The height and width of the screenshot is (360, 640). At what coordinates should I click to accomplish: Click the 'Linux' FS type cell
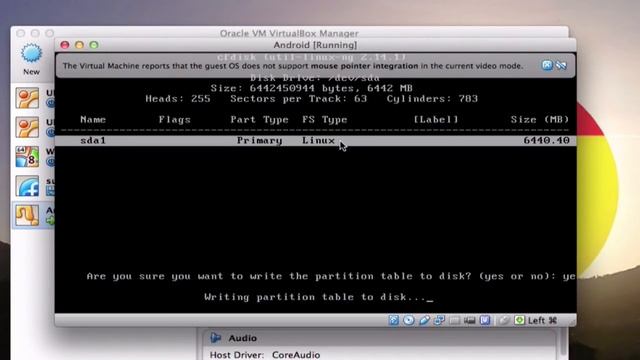click(318, 140)
